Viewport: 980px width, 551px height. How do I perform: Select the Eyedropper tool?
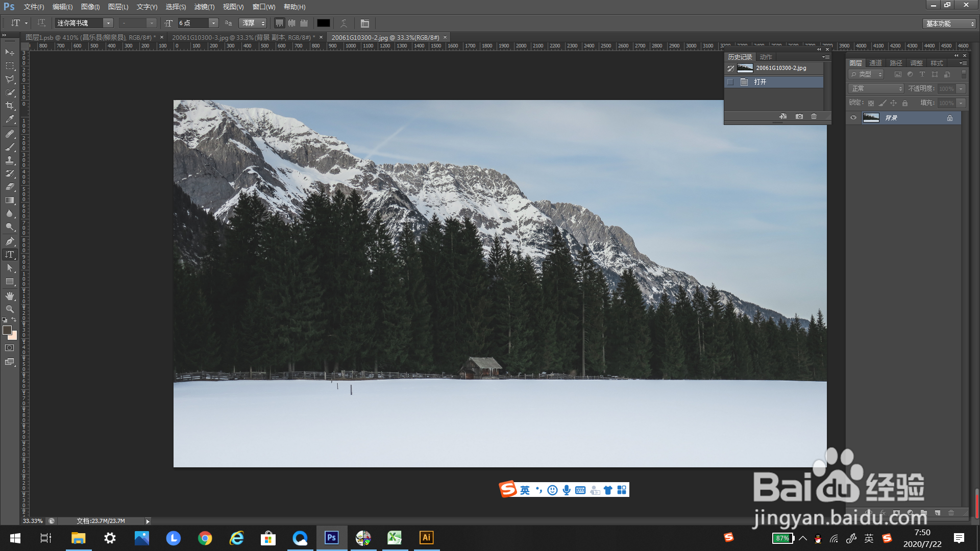[x=10, y=119]
